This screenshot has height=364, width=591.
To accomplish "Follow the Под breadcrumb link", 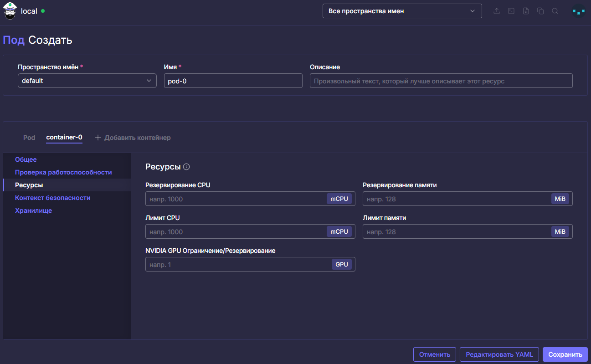I will [x=14, y=40].
